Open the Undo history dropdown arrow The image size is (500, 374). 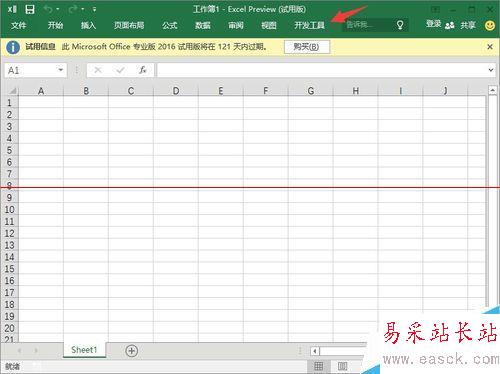(58, 9)
